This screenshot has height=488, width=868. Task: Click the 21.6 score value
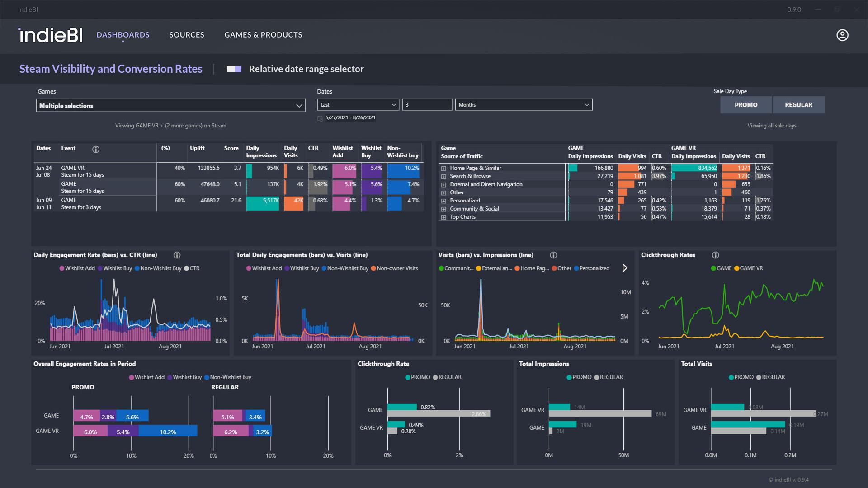click(236, 201)
